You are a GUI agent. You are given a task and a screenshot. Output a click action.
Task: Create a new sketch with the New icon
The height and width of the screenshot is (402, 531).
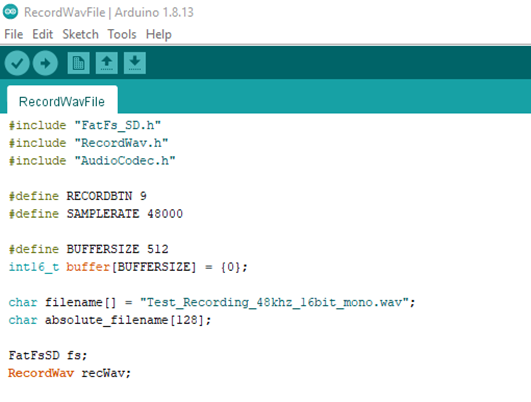coord(79,63)
